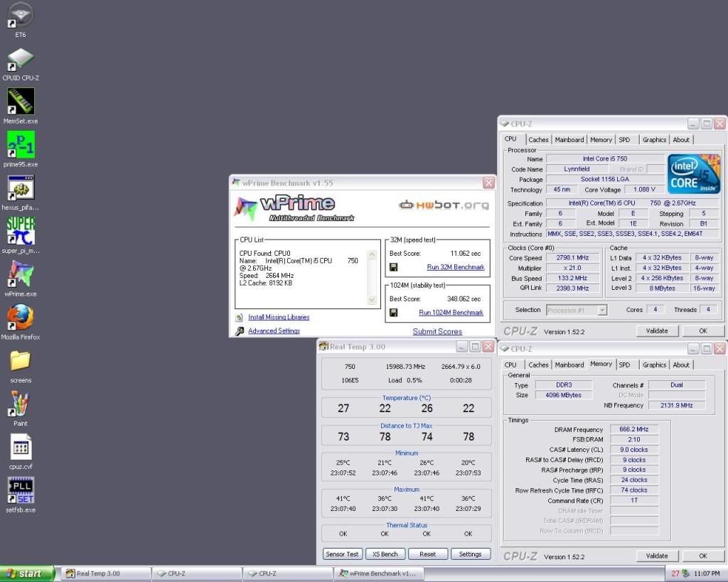Click the memory Size value 4096 MBytes
The height and width of the screenshot is (582, 728).
point(563,395)
